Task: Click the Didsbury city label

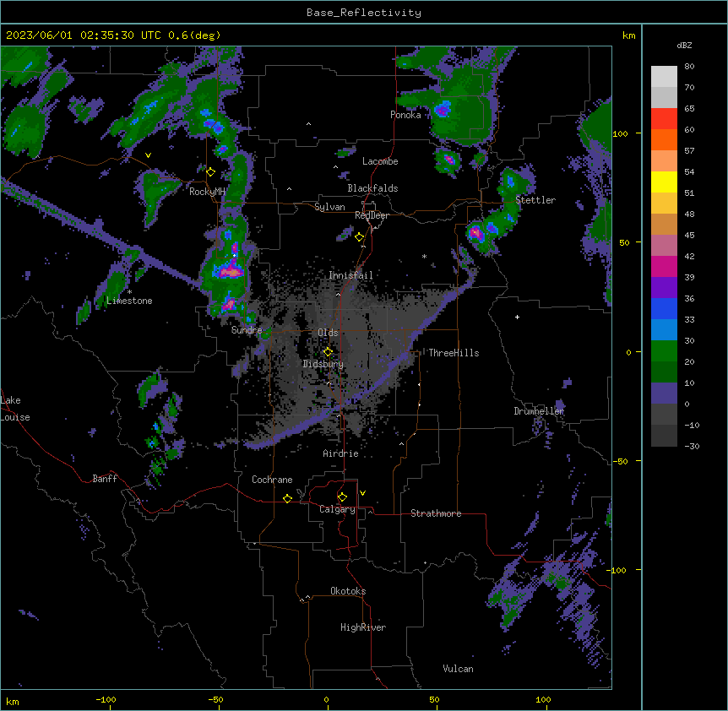Action: click(323, 364)
